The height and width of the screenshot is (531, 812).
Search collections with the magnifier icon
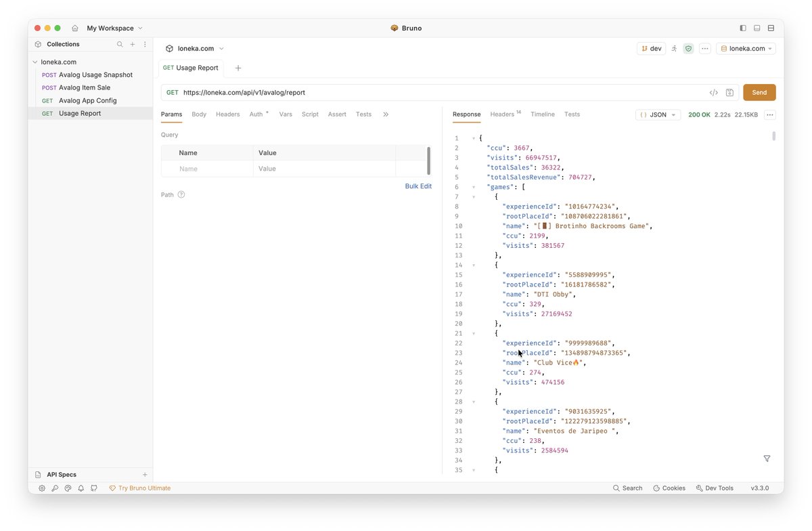pyautogui.click(x=120, y=44)
